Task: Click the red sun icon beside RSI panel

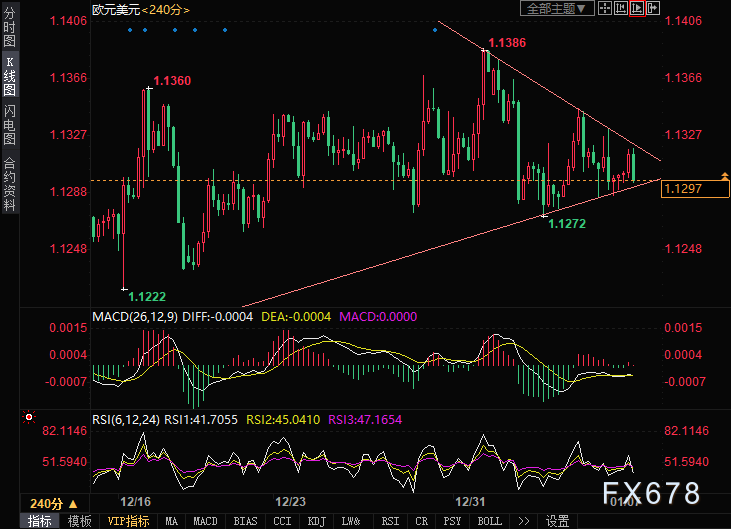Action: pos(29,417)
